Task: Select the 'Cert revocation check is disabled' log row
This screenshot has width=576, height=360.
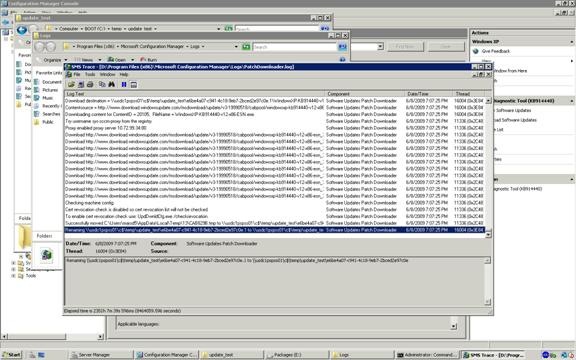Action: point(275,209)
